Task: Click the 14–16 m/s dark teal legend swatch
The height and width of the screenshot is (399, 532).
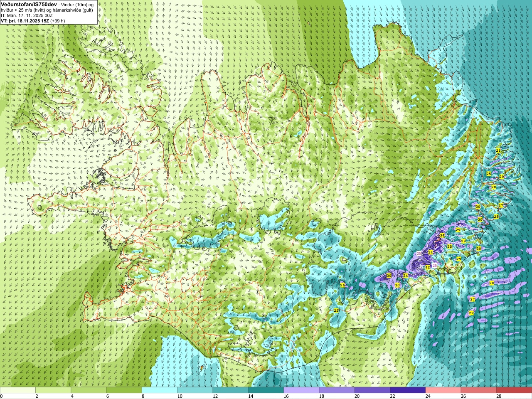Action: (266, 390)
